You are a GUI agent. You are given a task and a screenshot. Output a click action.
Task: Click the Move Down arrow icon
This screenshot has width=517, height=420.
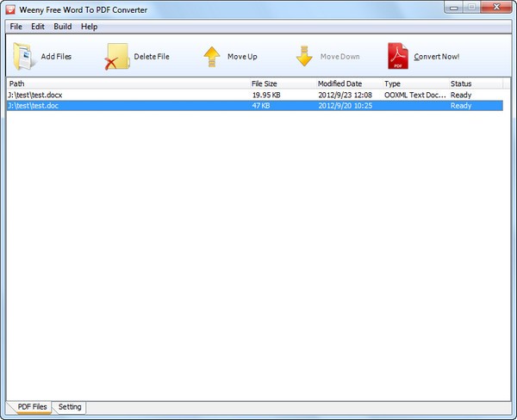(303, 57)
